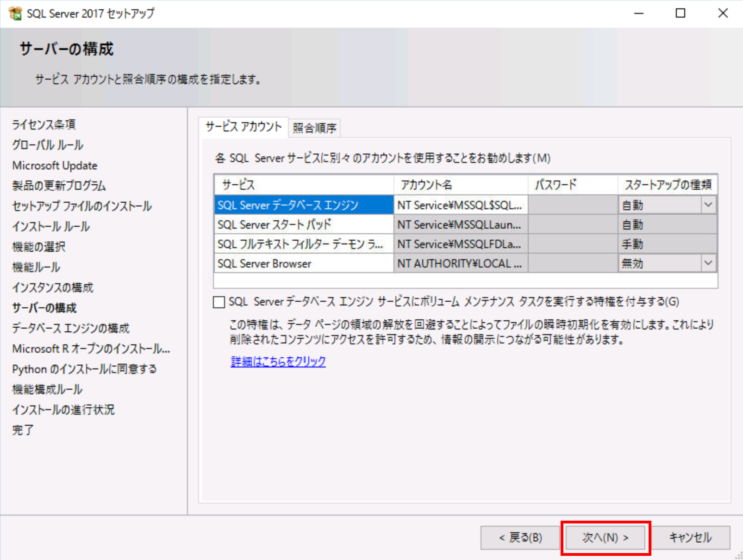Click the サービス column header
The width and height of the screenshot is (743, 560).
pos(304,185)
